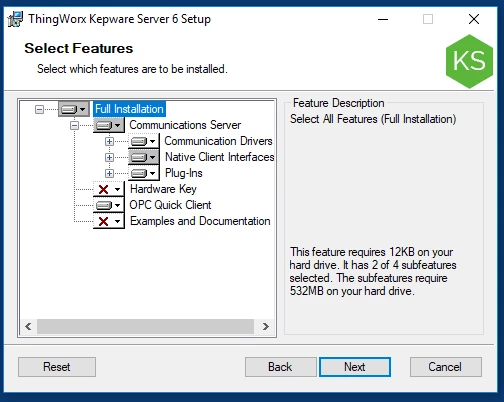Image resolution: width=504 pixels, height=402 pixels.
Task: Click the feature tree scroll left arrow
Action: point(29,326)
